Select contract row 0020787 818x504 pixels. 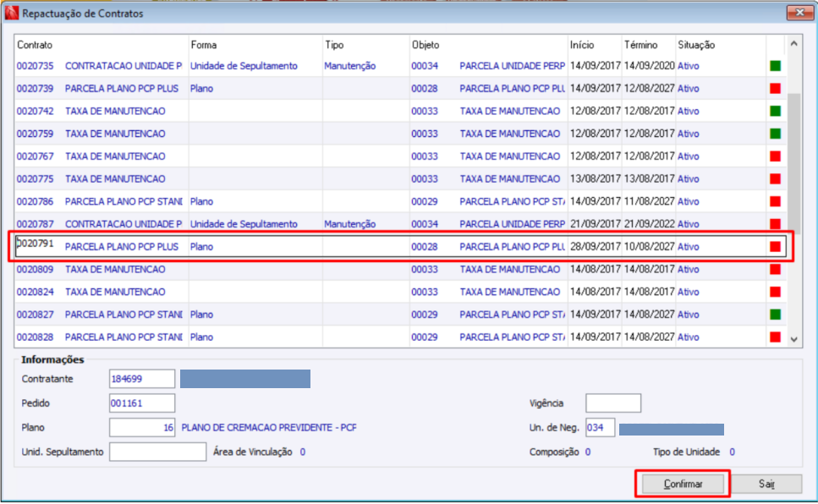click(400, 224)
